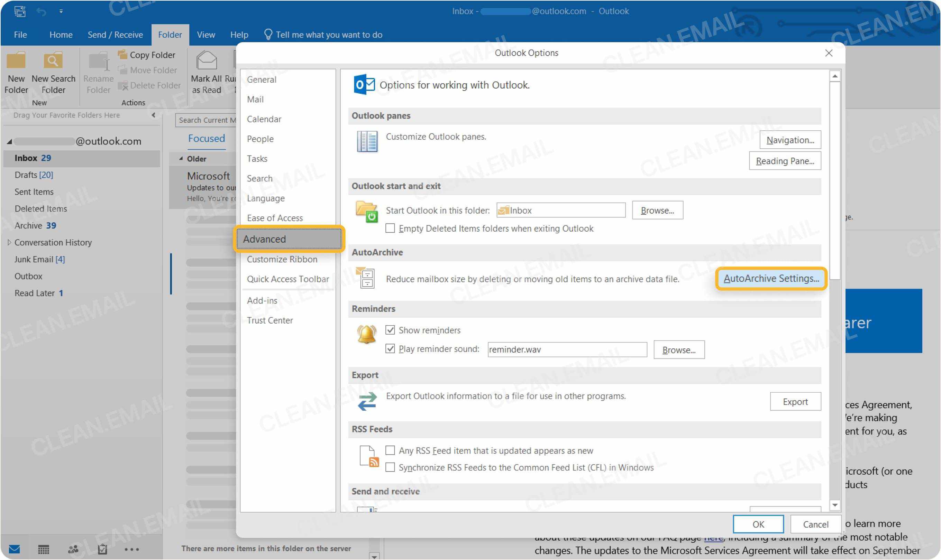941x560 pixels.
Task: Enable Empty Deleted Items folders when exiting Outlook
Action: click(390, 228)
